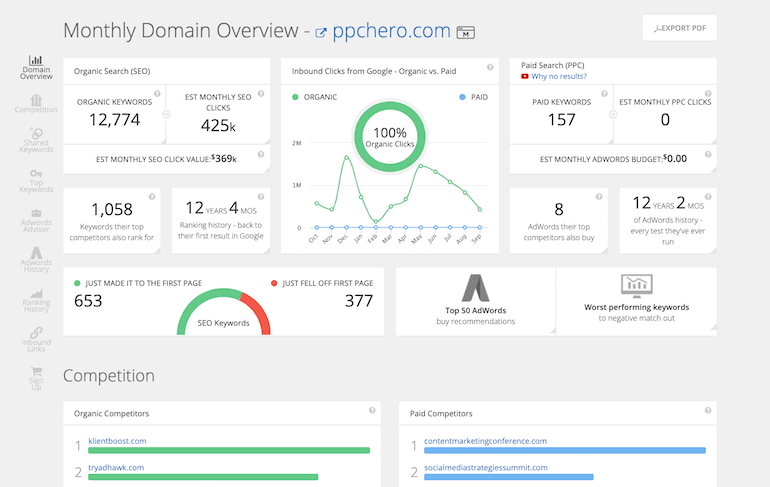770x487 pixels.
Task: Click the $0.00 AdWords budget value
Action: pyautogui.click(x=675, y=159)
